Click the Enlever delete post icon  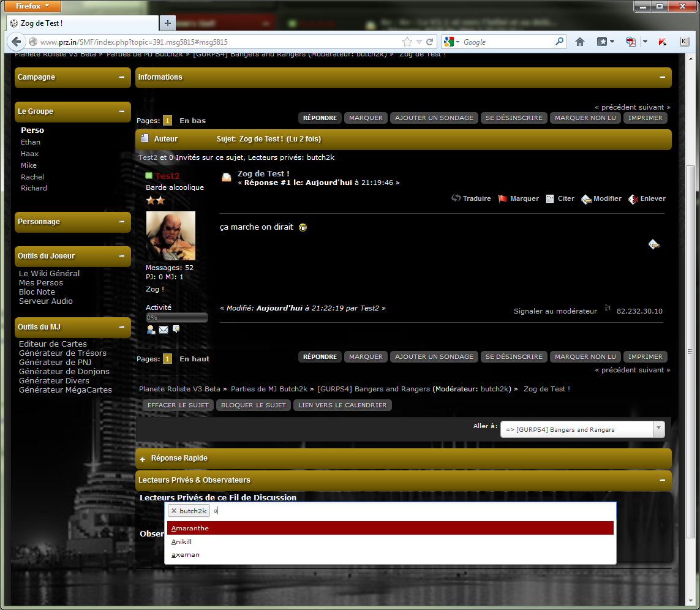pyautogui.click(x=633, y=199)
